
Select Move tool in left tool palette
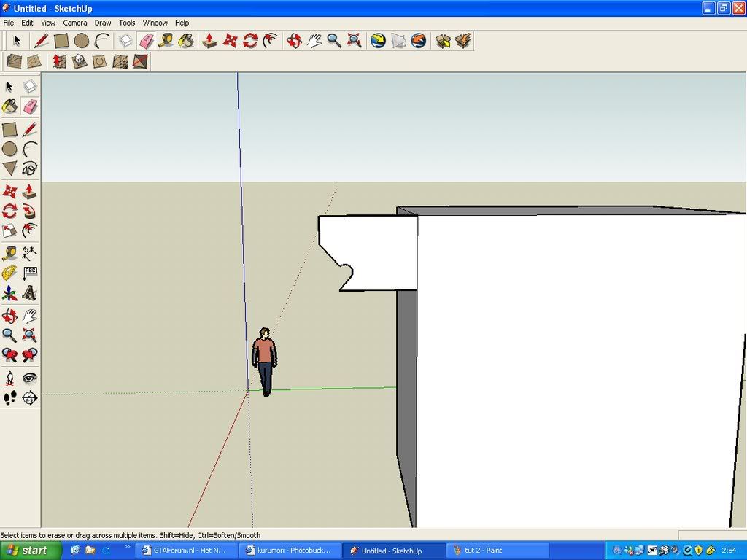coord(9,192)
